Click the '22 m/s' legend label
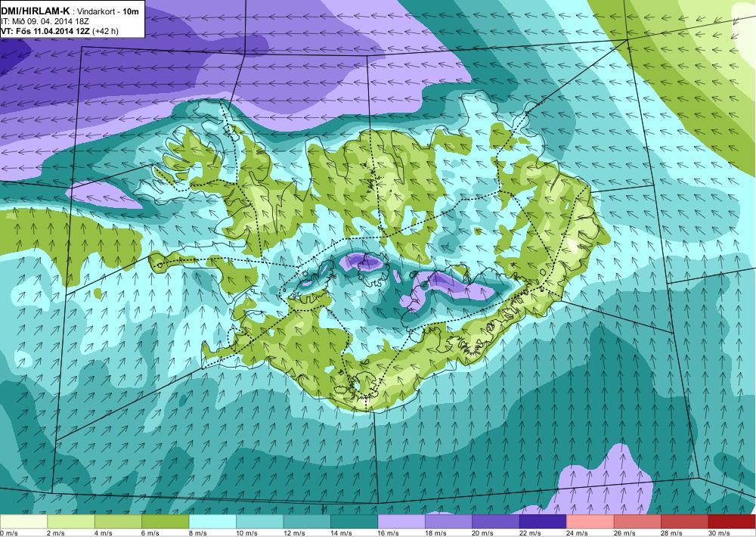The width and height of the screenshot is (756, 537). point(531,533)
